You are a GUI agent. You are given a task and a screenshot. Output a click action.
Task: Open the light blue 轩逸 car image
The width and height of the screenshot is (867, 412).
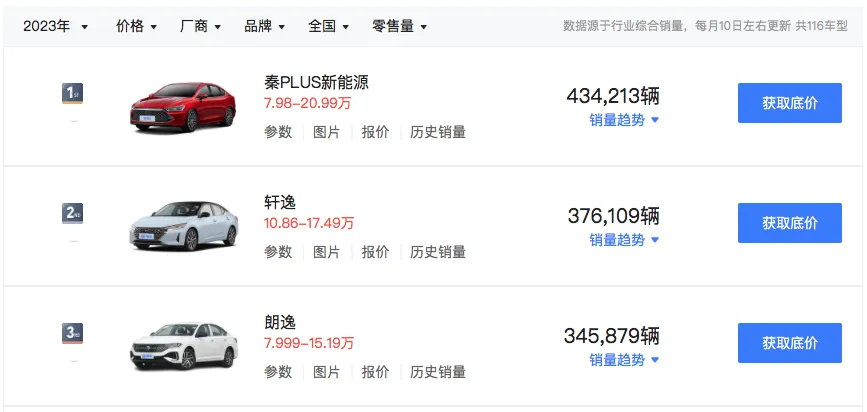(x=184, y=226)
